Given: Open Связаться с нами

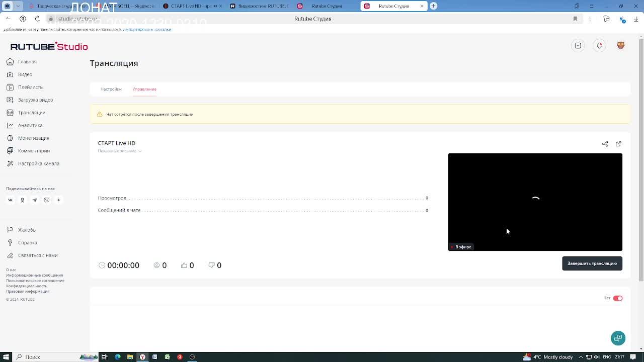Looking at the screenshot, I should 32,255.
